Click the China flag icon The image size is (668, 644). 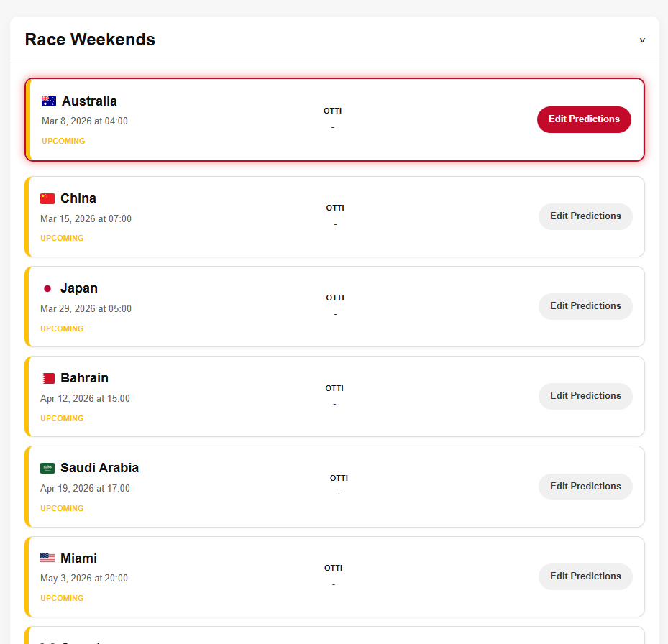pyautogui.click(x=47, y=198)
